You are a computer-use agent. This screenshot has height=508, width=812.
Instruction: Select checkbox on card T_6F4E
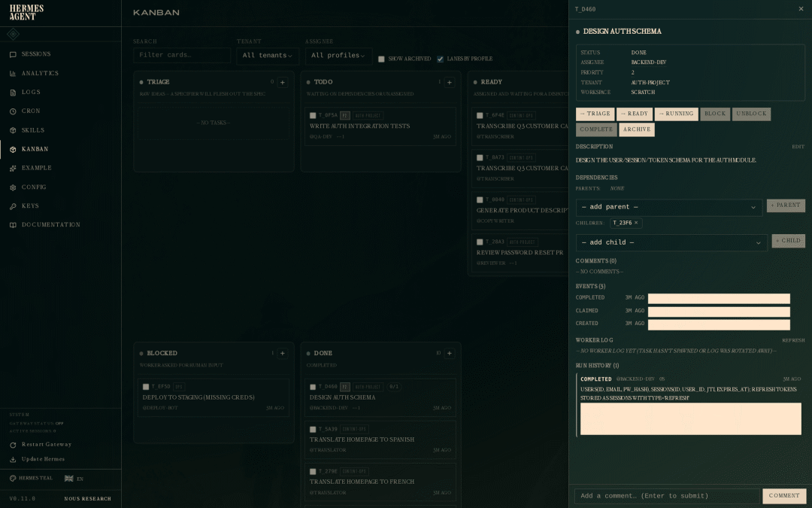tap(480, 116)
